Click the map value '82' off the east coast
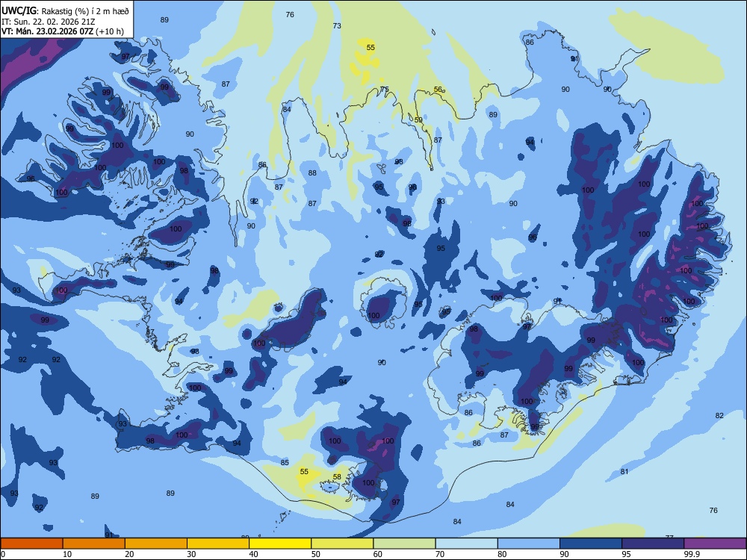747x560 pixels. pos(719,416)
